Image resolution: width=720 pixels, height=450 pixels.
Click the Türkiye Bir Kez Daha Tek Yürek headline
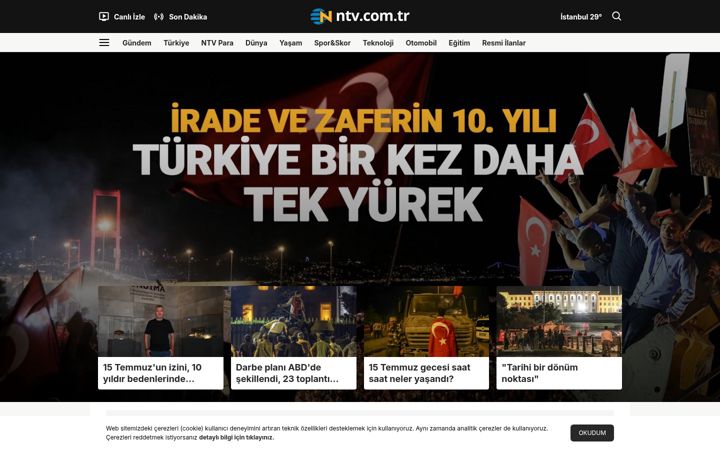358,180
